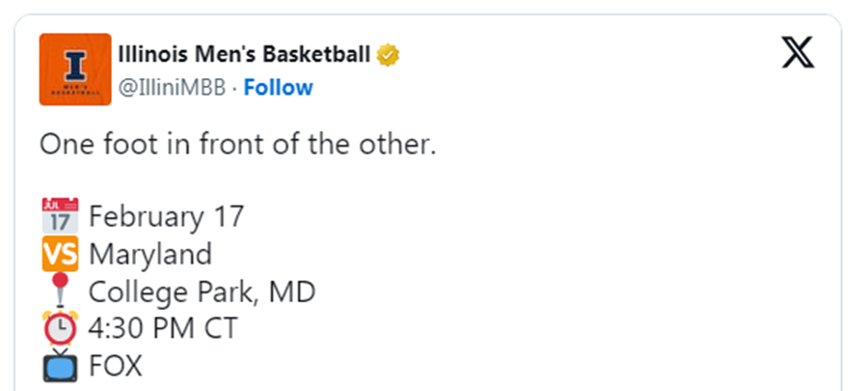Click the red location pin emoji
Screen dimensions: 868x391
60,291
